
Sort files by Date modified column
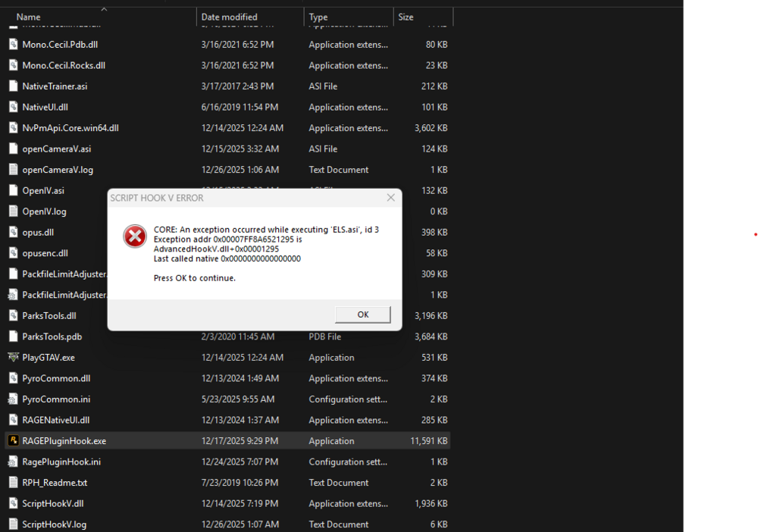pos(227,17)
